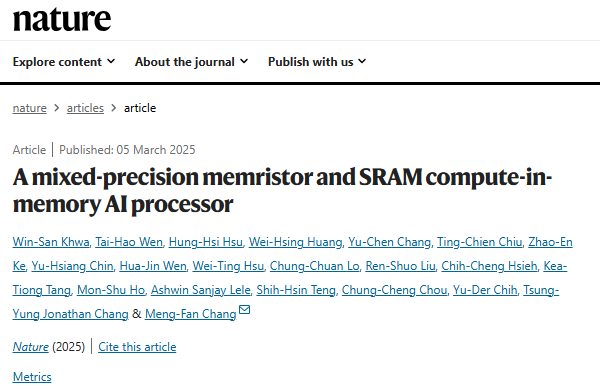Expand the Publish with us menu
Viewport: 600px width, 390px height.
point(317,62)
